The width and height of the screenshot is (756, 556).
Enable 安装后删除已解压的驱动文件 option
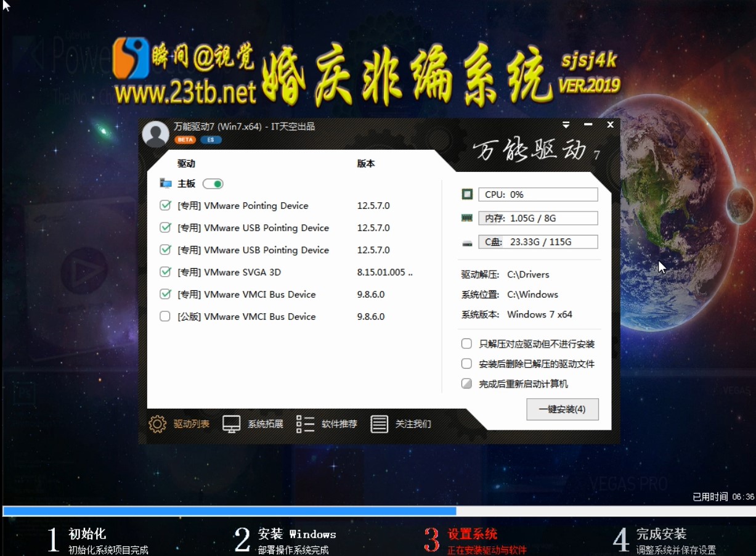(466, 364)
